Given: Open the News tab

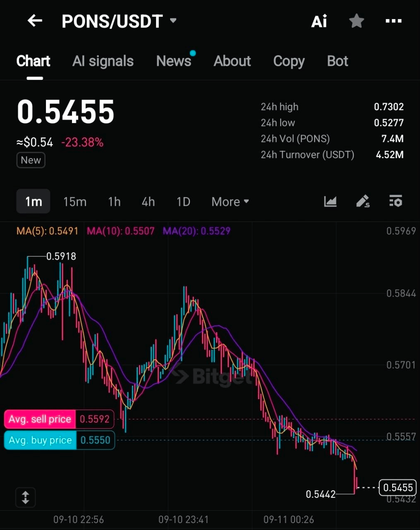Looking at the screenshot, I should (174, 61).
